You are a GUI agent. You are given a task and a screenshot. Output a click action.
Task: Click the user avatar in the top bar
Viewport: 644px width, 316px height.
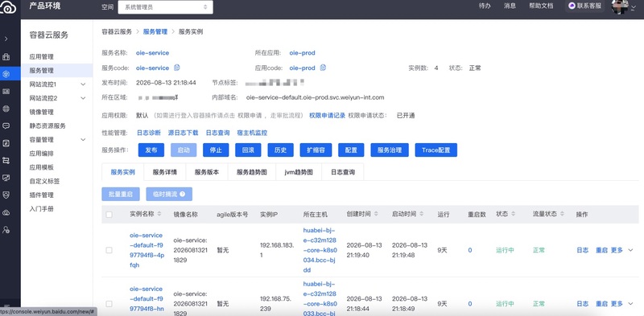pyautogui.click(x=620, y=6)
